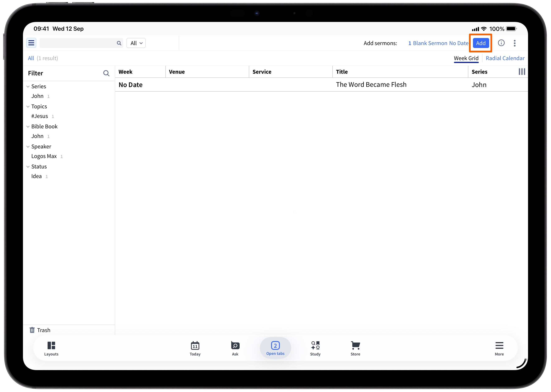
Task: Click the All results link
Action: [31, 58]
